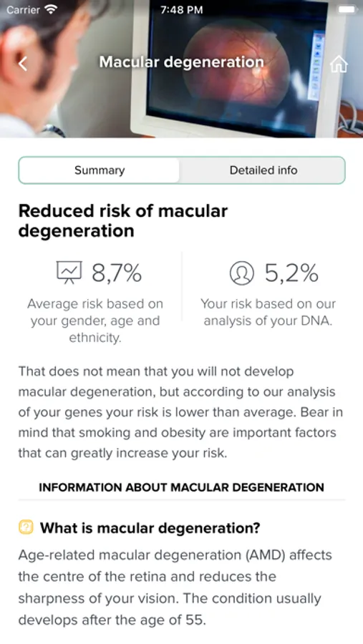Select the "What is macular degeneration?" heading
The height and width of the screenshot is (644, 363).
tap(150, 527)
